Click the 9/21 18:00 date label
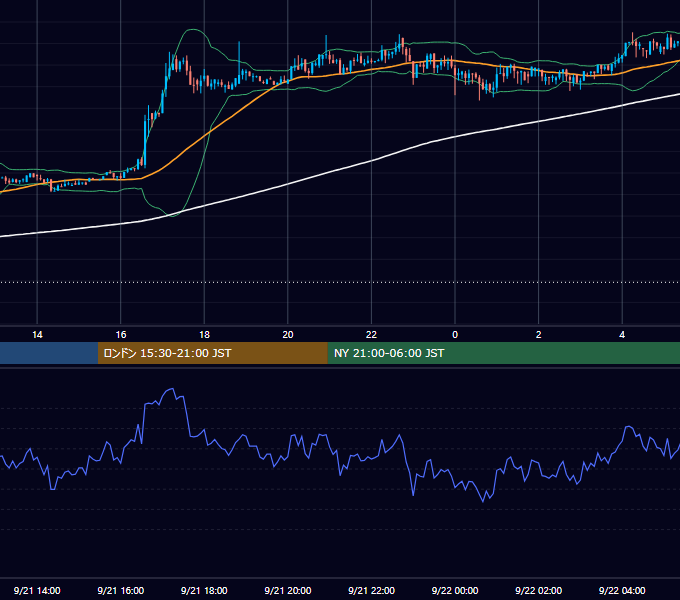The image size is (680, 600). click(x=204, y=590)
